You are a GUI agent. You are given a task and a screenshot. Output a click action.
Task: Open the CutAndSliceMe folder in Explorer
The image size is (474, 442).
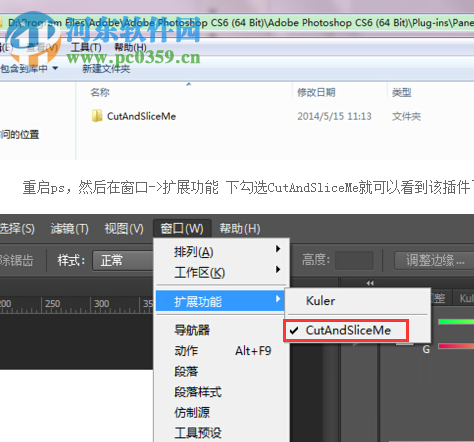(97, 116)
